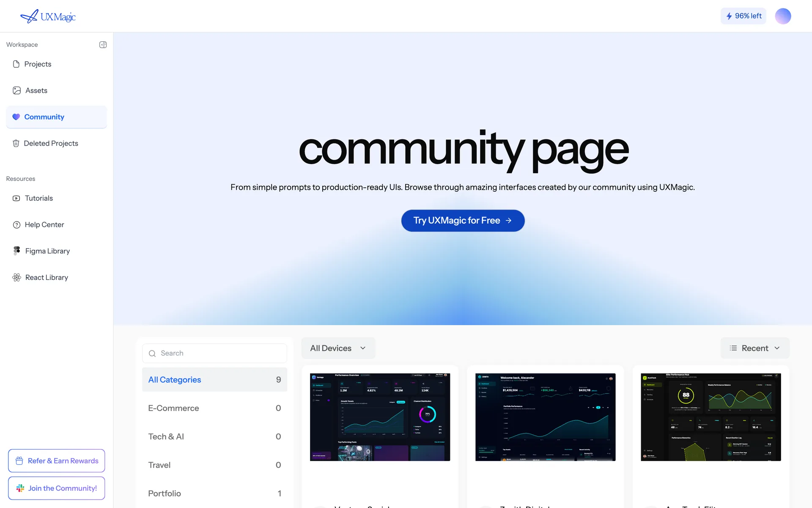The width and height of the screenshot is (812, 508).
Task: Click the sort list icon beside Recent
Action: tap(733, 348)
